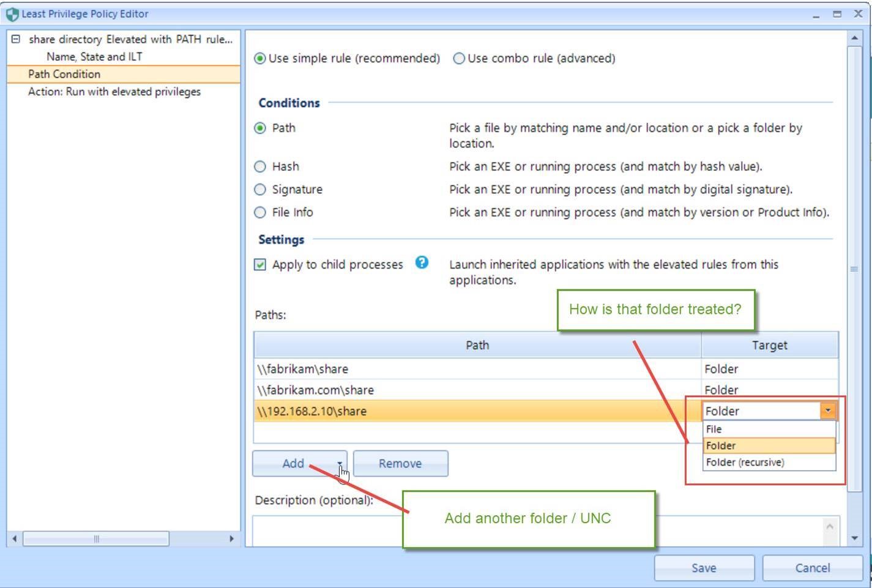The height and width of the screenshot is (588, 872).
Task: Choose the File Info condition option
Action: click(x=260, y=212)
